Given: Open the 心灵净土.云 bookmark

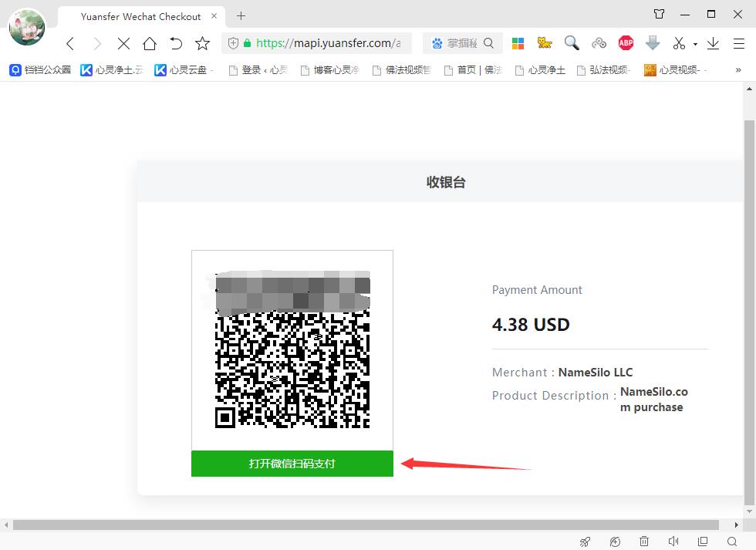Looking at the screenshot, I should pos(112,70).
